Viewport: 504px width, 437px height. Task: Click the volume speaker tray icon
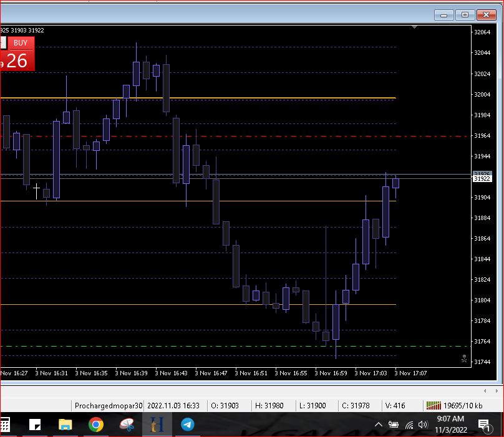point(424,425)
